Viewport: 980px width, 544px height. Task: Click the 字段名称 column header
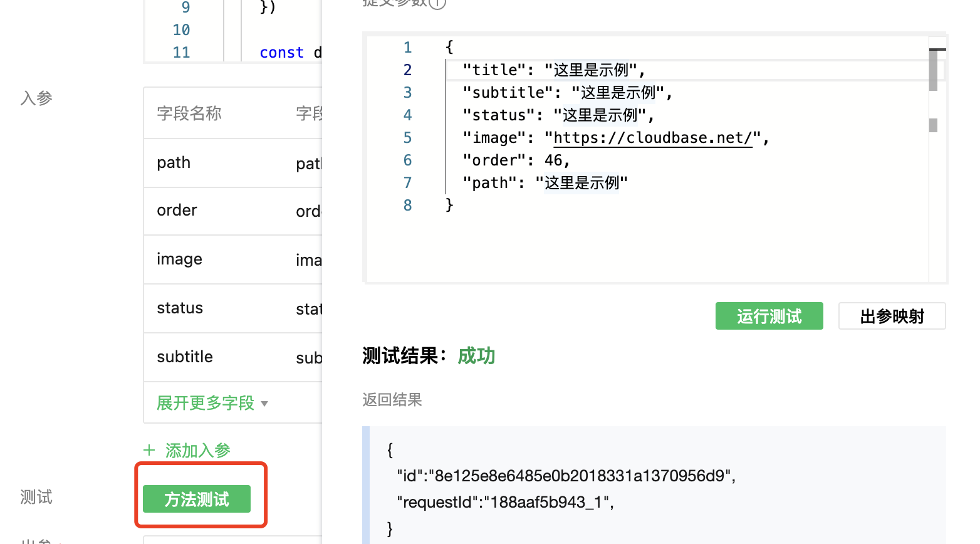pyautogui.click(x=189, y=113)
